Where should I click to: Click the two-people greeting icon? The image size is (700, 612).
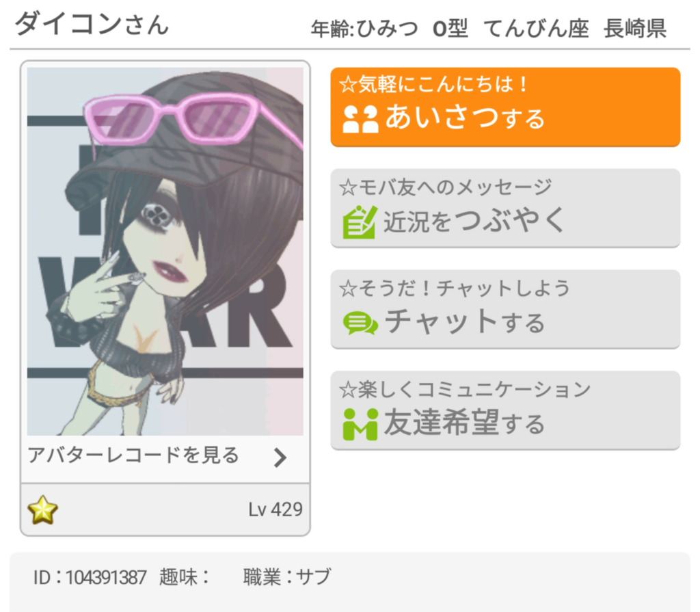click(x=360, y=119)
